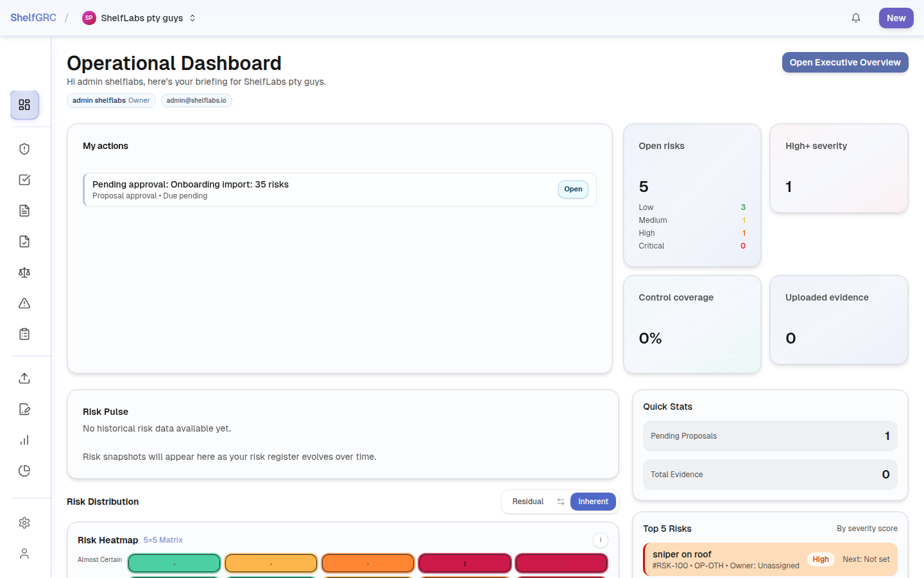Click Open Executive Overview button
The image size is (924, 578).
[x=845, y=62]
